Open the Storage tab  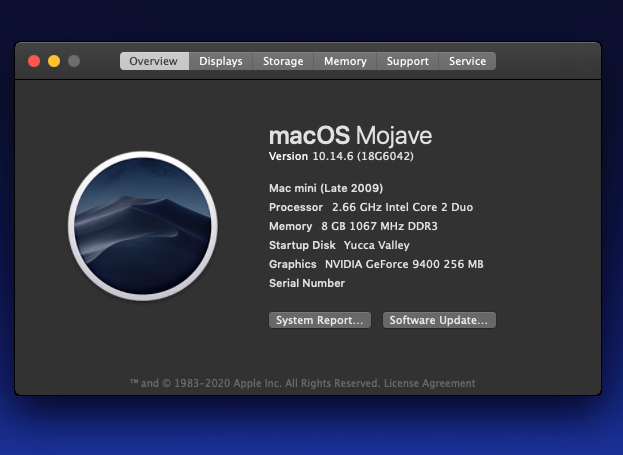283,61
